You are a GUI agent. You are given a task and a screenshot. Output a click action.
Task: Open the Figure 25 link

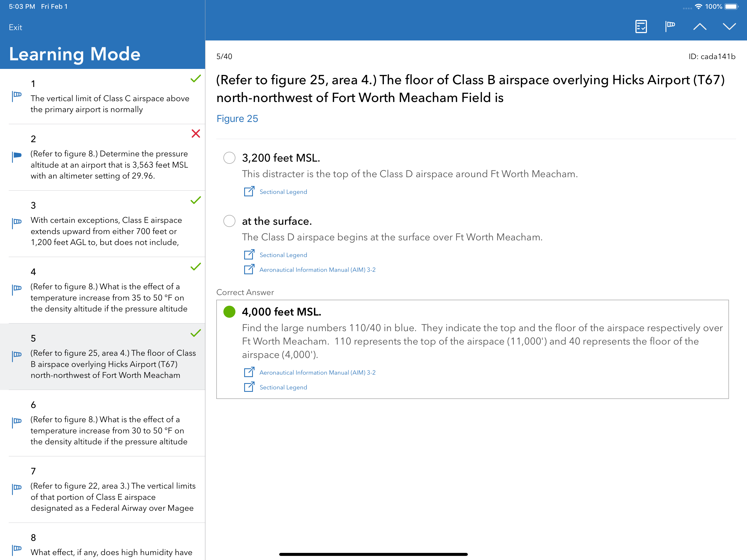pos(237,119)
